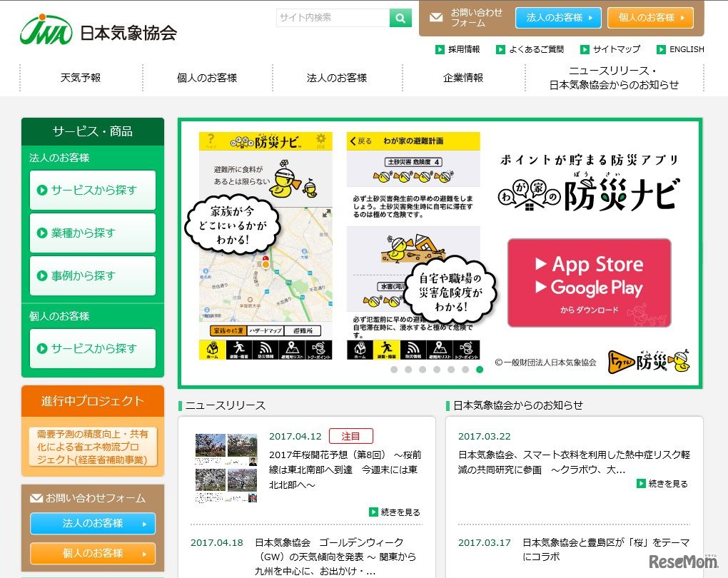Click the green search magnifier icon
This screenshot has height=578, width=728.
click(x=400, y=17)
